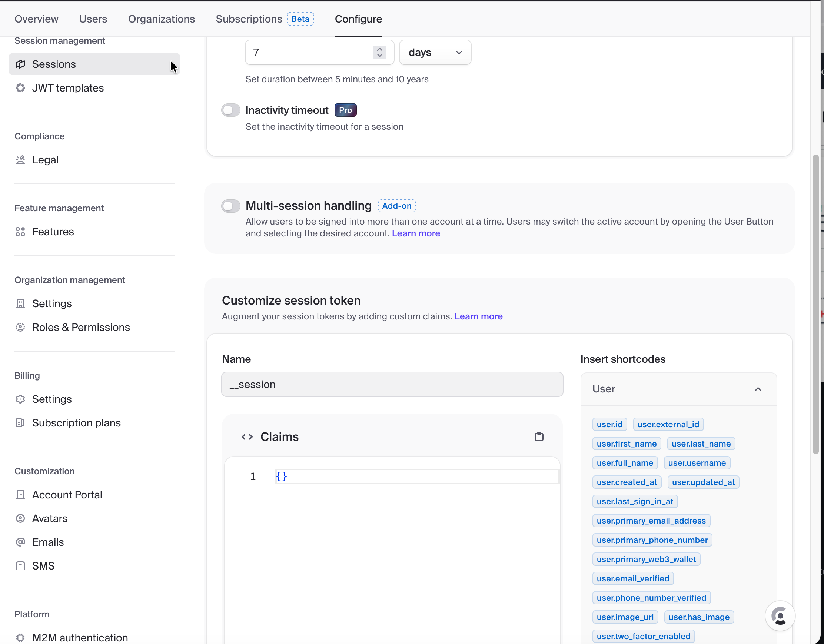
Task: Enable the Inactivity timeout toggle
Action: click(x=230, y=110)
